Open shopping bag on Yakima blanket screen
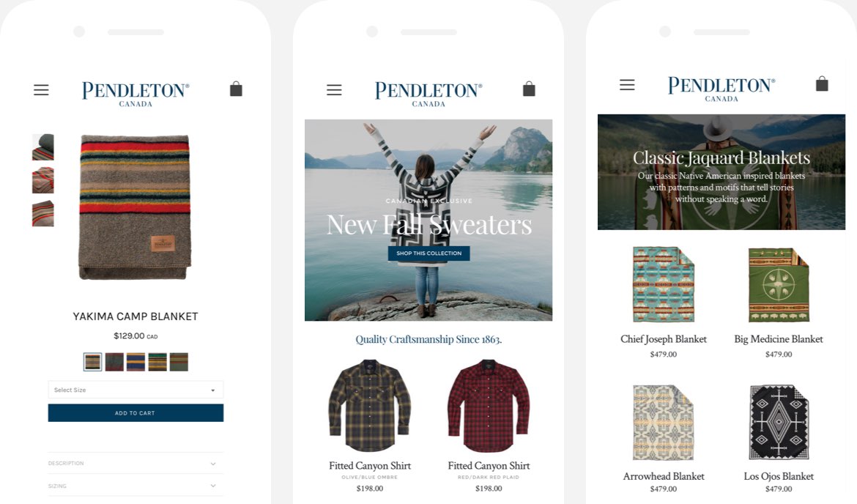This screenshot has width=857, height=504. pyautogui.click(x=236, y=89)
